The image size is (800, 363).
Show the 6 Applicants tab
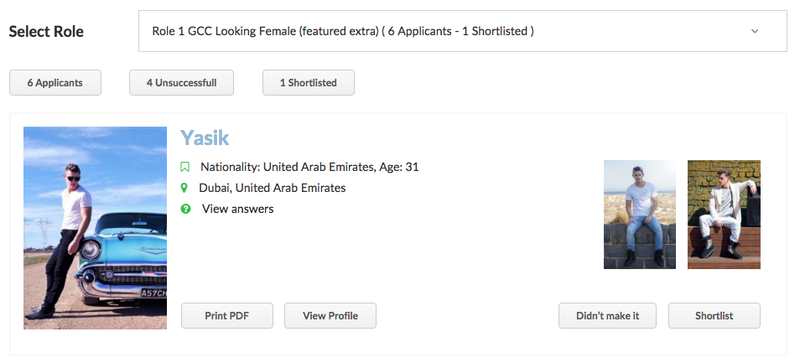click(x=55, y=83)
